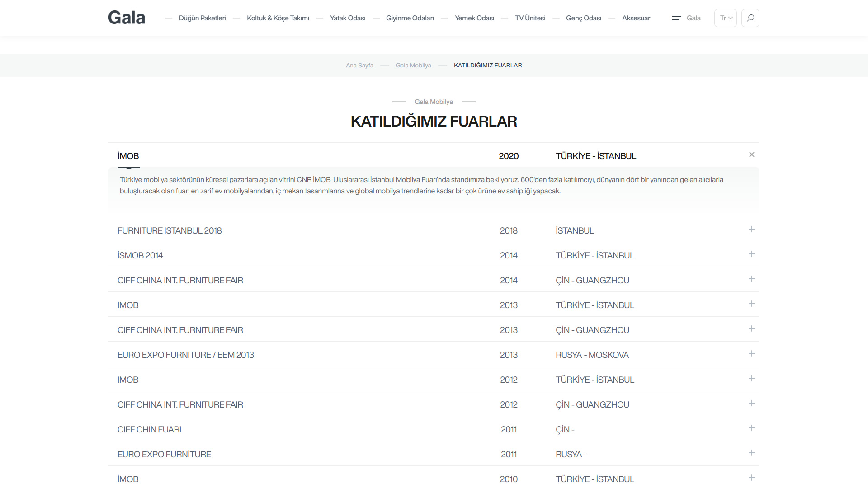The image size is (868, 488).
Task: Expand FURNITURE ISTANBUL 2018 plus icon
Action: coord(751,230)
